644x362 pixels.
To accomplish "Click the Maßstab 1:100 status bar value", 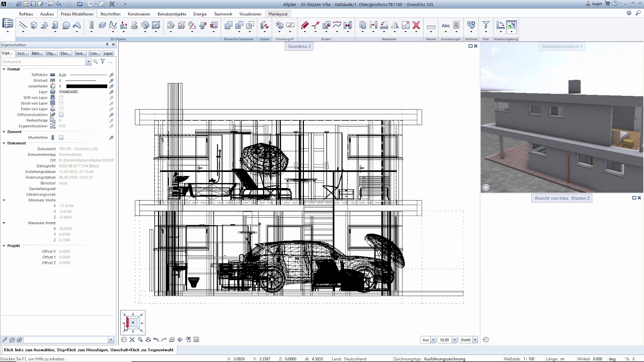I will pos(528,359).
